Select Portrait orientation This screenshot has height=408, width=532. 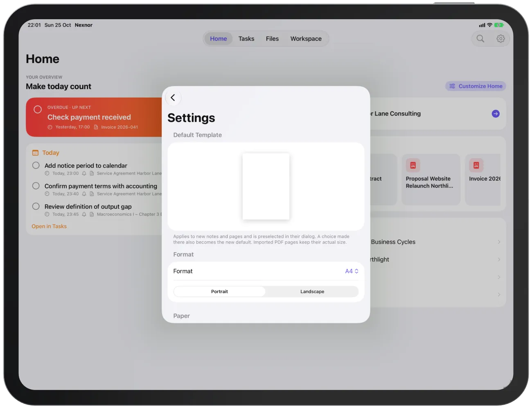(x=220, y=291)
